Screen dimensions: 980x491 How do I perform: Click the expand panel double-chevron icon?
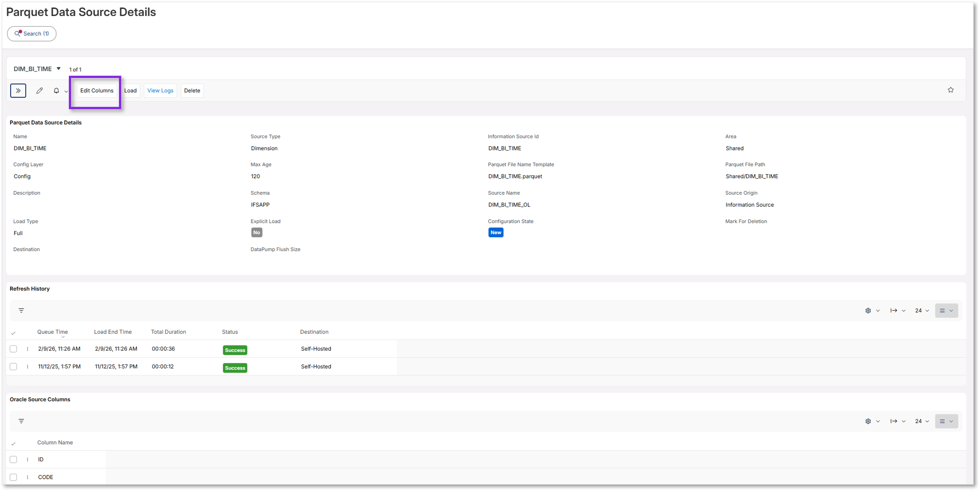(x=18, y=91)
